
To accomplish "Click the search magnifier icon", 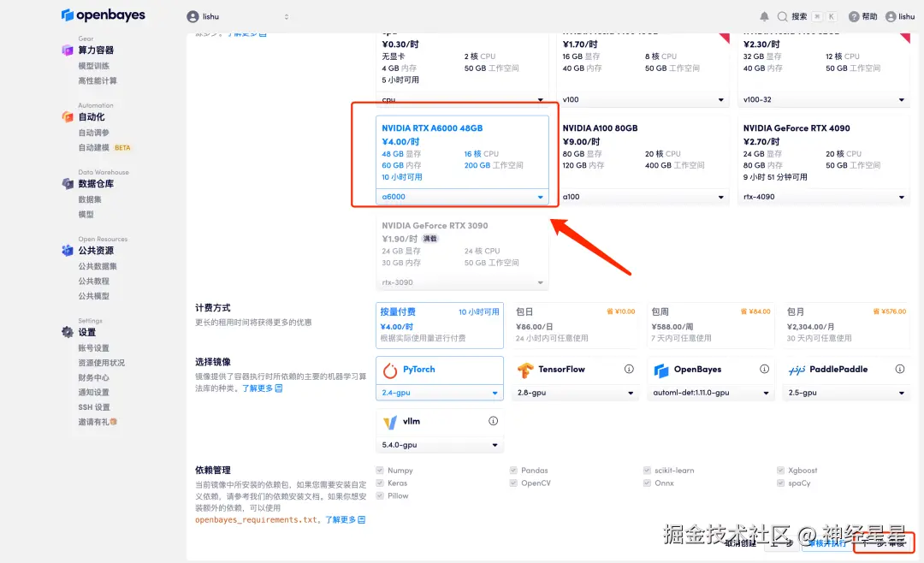I will coord(783,16).
